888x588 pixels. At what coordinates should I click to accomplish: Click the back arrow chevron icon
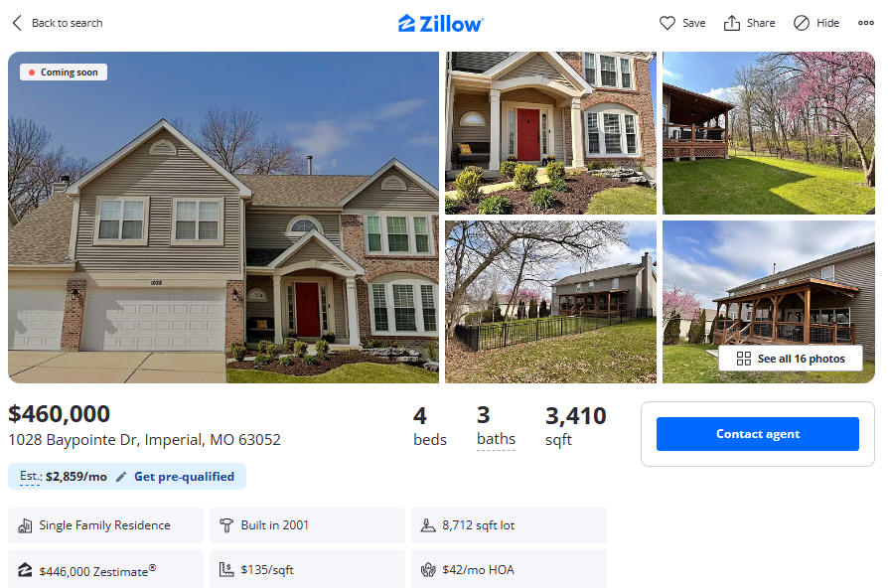point(17,23)
